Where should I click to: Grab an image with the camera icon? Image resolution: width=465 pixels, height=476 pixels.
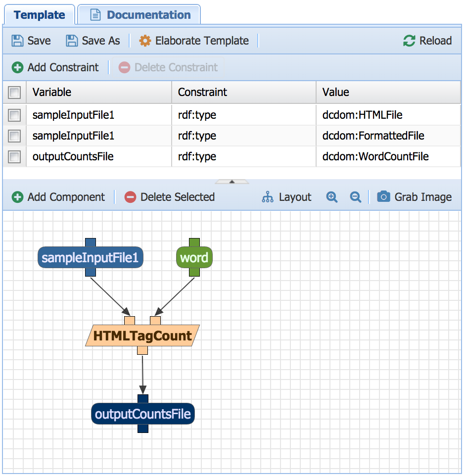(383, 197)
